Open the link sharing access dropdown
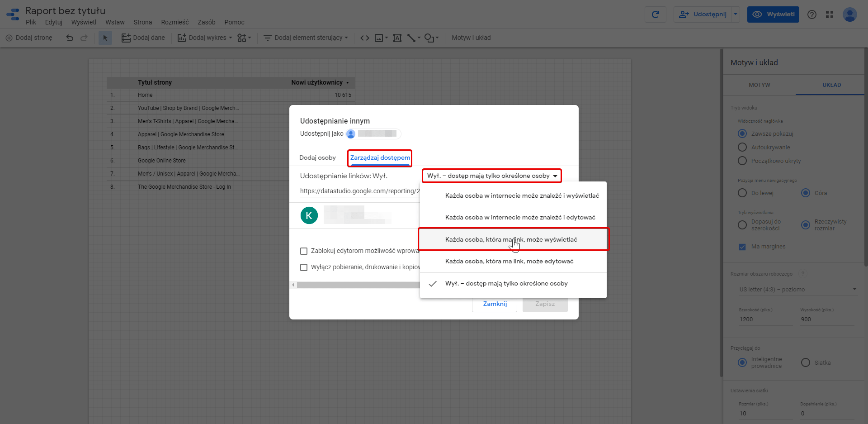The image size is (868, 424). tap(492, 176)
